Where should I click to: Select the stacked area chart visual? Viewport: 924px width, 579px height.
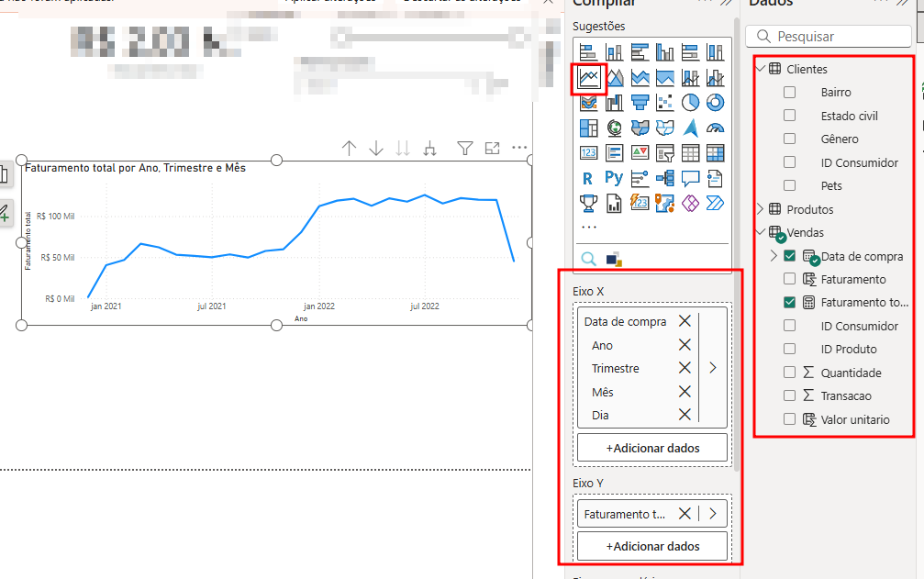pyautogui.click(x=640, y=78)
